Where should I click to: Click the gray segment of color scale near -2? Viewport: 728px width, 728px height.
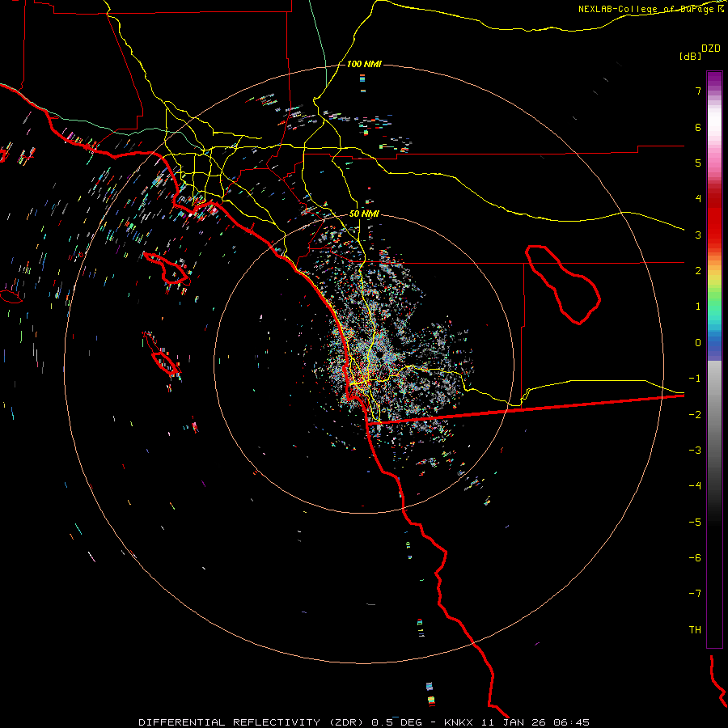714,408
